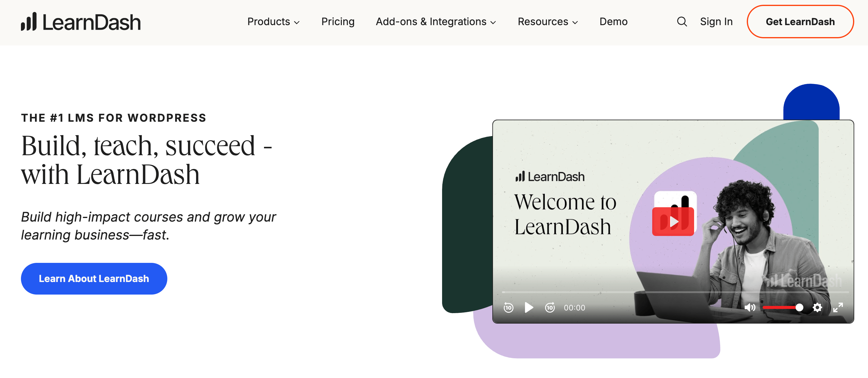Open the search magnifier icon
Image resolution: width=868 pixels, height=378 pixels.
[x=682, y=22]
